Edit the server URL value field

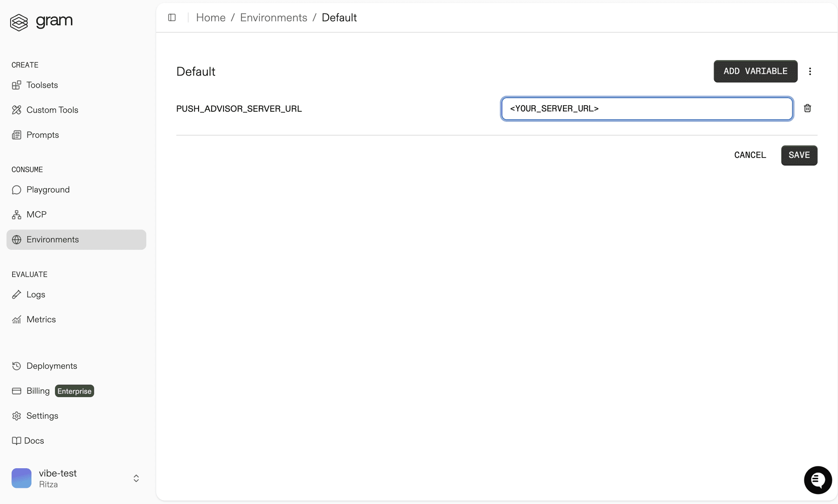[647, 109]
